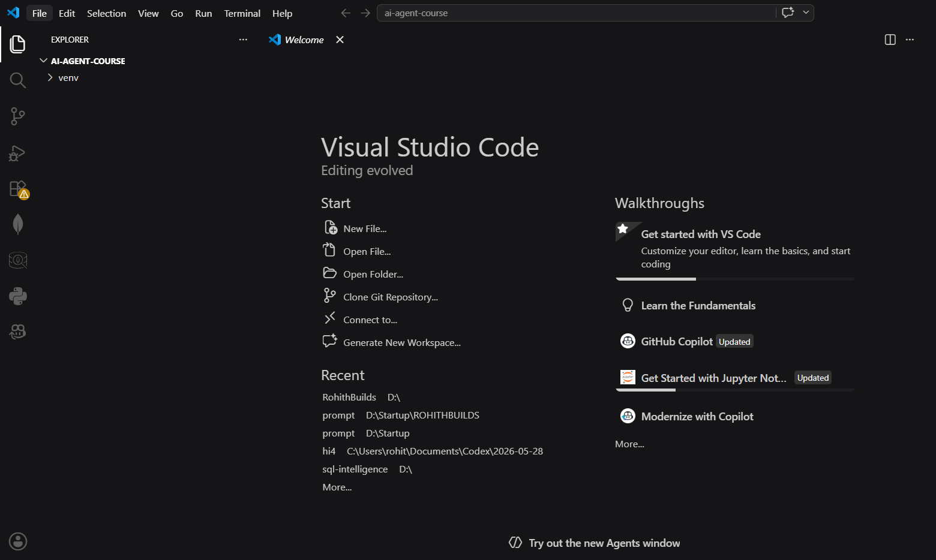The width and height of the screenshot is (936, 560).
Task: Close the Welcome tab
Action: [340, 40]
